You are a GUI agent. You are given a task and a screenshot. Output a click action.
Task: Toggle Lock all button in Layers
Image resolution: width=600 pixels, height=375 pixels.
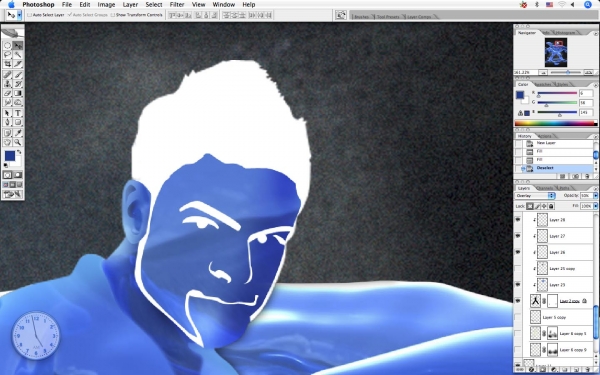(x=551, y=206)
